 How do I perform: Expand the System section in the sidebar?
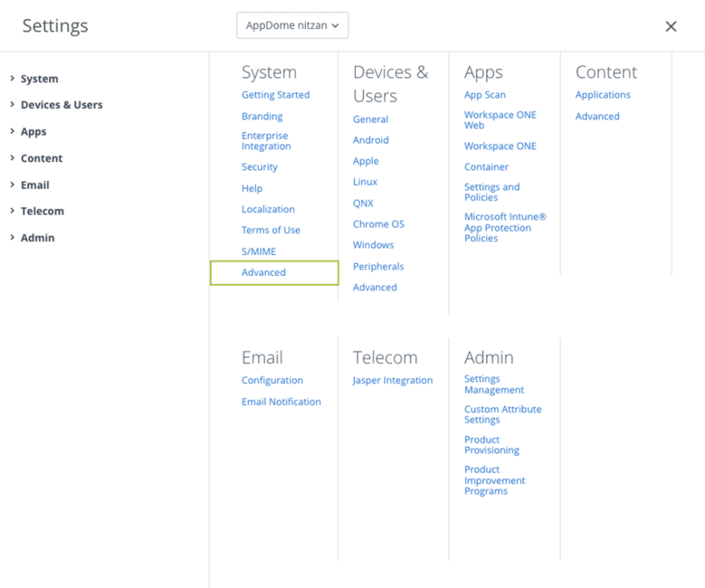pos(39,78)
